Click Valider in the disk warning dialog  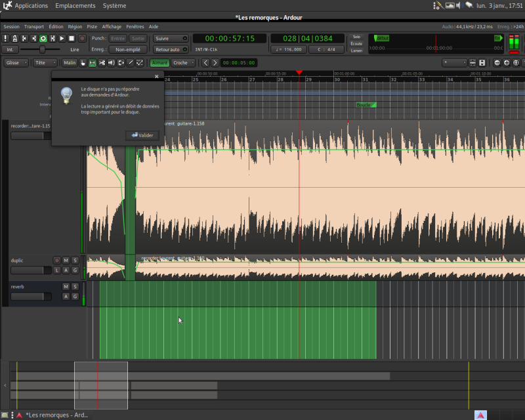[x=142, y=135]
